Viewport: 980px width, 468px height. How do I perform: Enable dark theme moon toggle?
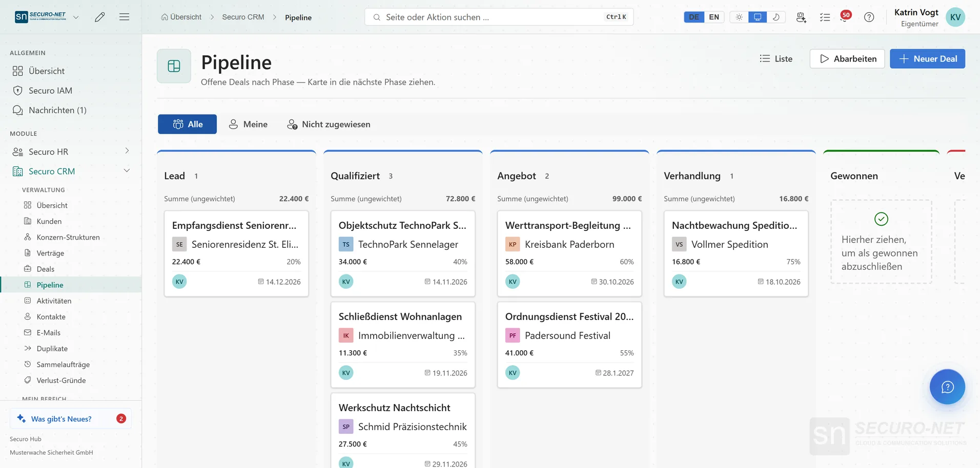click(776, 17)
